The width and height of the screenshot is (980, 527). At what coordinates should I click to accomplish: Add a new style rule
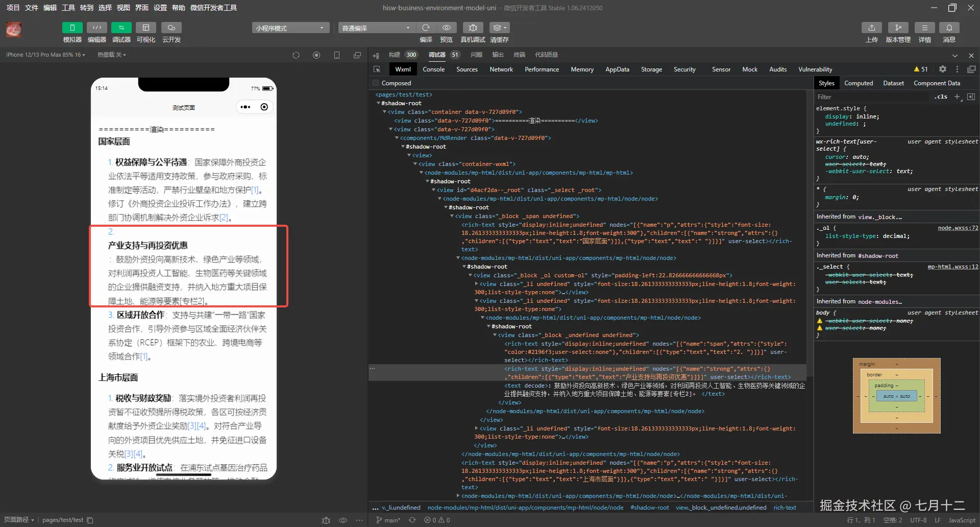point(958,97)
